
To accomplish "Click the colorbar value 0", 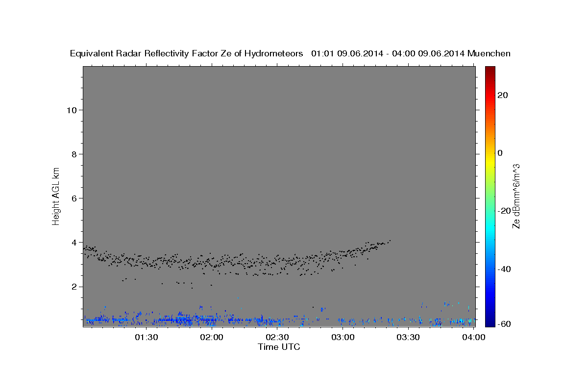I will pyautogui.click(x=500, y=153).
